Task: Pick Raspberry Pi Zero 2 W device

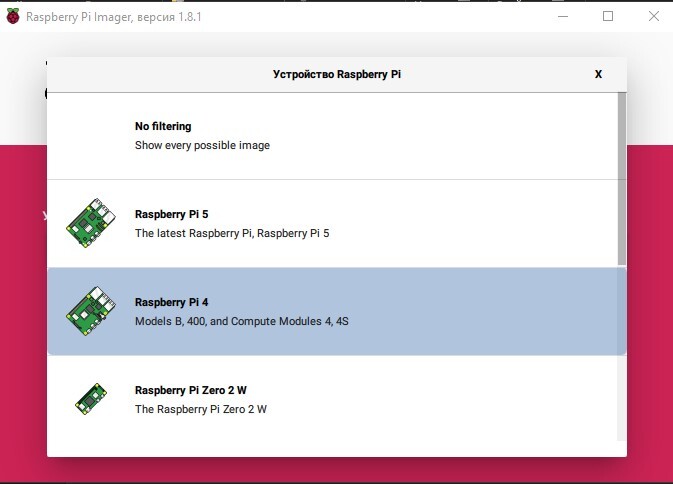Action: pyautogui.click(x=333, y=399)
